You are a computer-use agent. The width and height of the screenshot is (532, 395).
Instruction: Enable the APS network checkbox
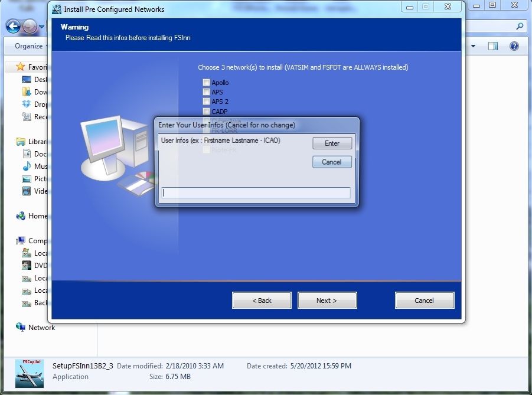pyautogui.click(x=206, y=92)
